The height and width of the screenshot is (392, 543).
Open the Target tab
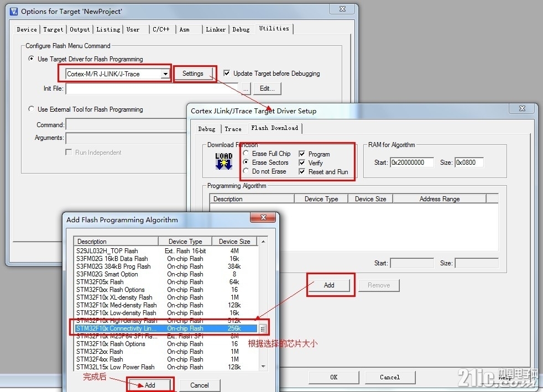tap(53, 29)
